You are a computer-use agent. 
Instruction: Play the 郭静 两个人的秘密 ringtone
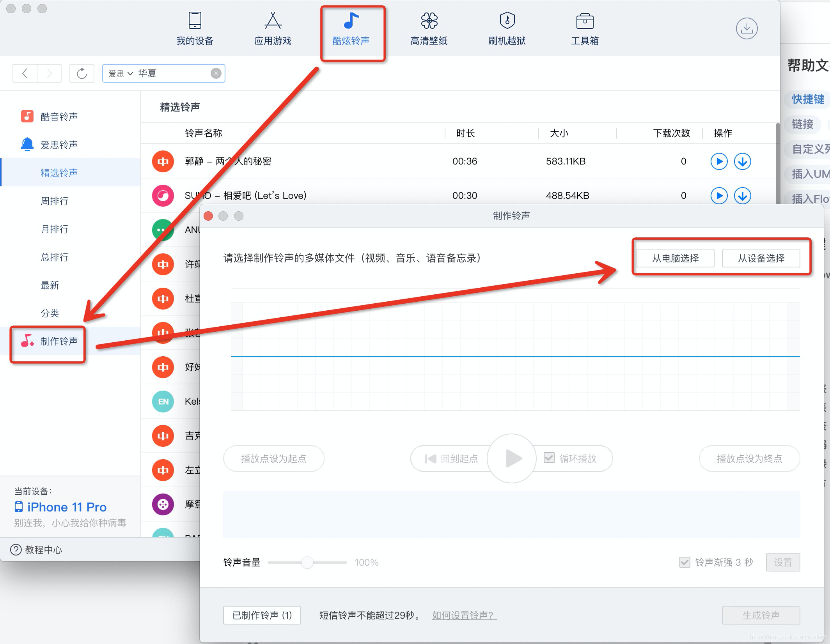click(x=718, y=161)
